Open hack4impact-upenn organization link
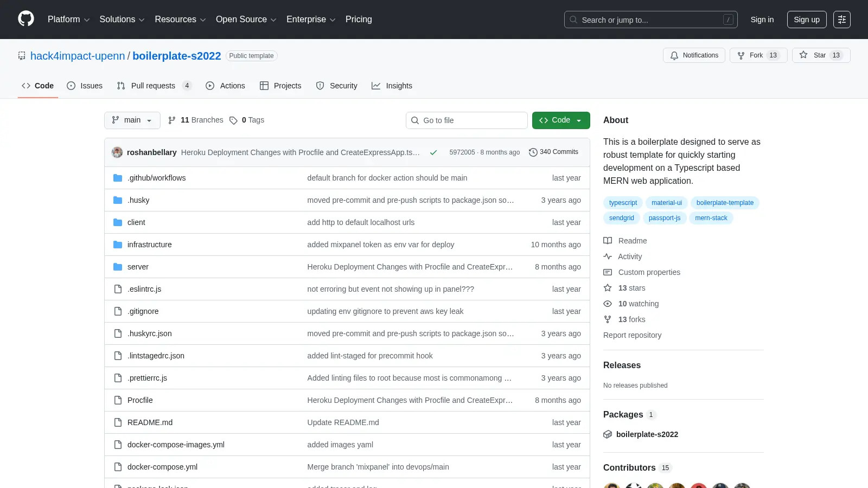 (78, 56)
